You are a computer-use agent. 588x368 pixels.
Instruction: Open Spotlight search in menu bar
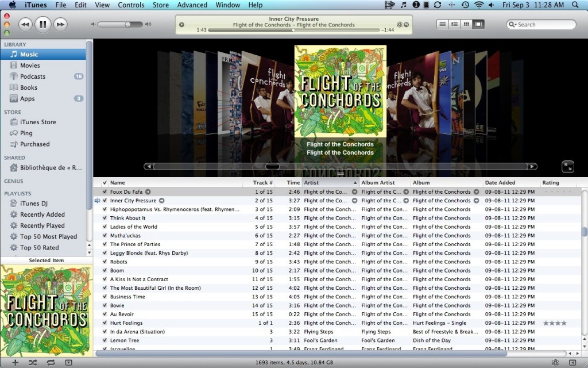pyautogui.click(x=575, y=5)
